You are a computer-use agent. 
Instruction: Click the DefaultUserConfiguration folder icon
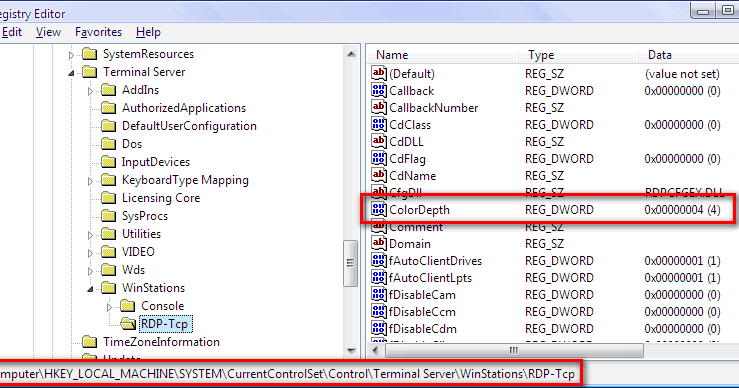[108, 126]
